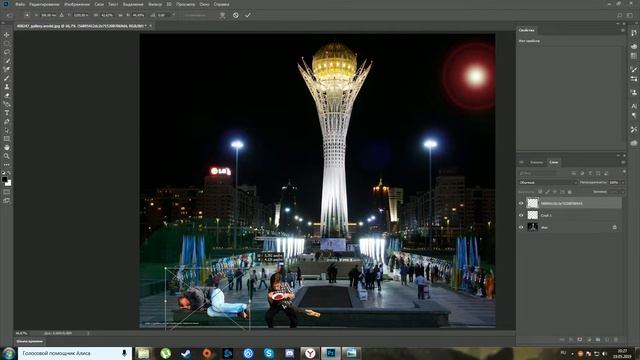The image size is (640, 360).
Task: Add a layer mask button
Action: (580, 340)
